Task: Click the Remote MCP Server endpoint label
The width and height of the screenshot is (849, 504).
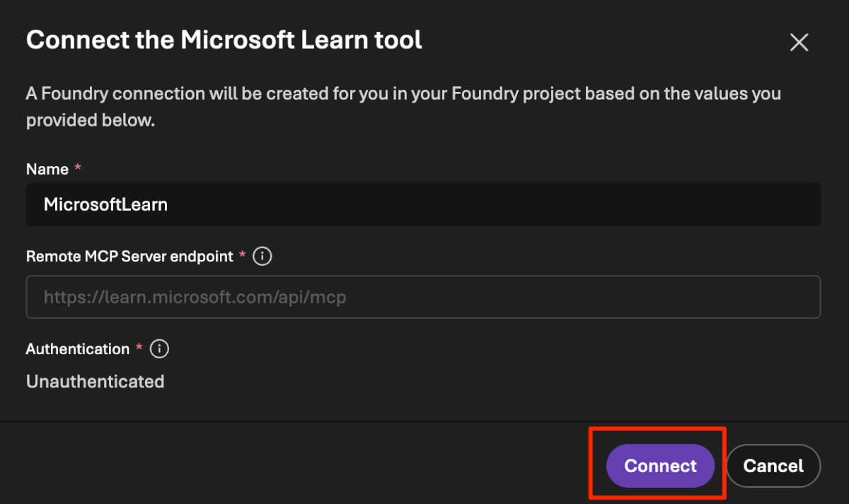Action: pos(129,257)
